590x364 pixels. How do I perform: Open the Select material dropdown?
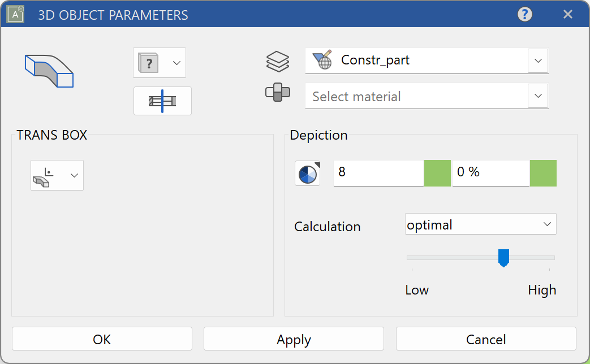537,96
